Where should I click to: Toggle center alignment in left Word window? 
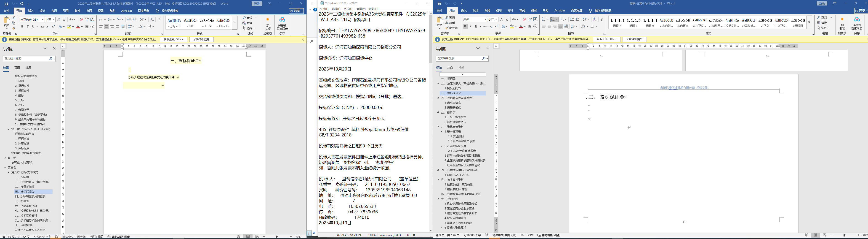point(107,27)
